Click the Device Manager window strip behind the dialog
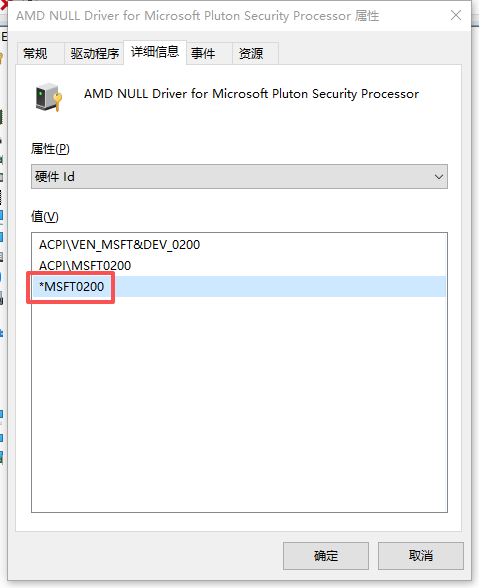This screenshot has height=588, width=479. 3,262
